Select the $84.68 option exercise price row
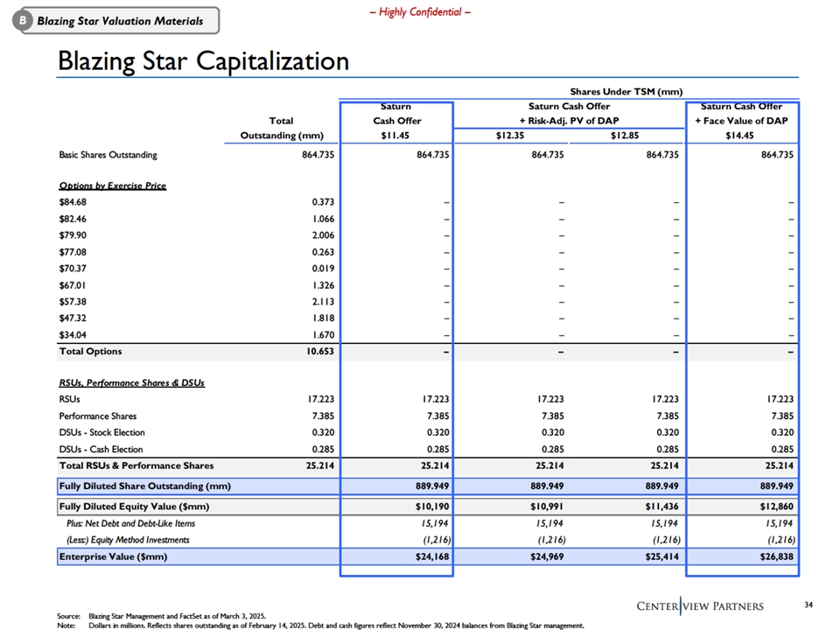The height and width of the screenshot is (630, 840). tap(73, 202)
